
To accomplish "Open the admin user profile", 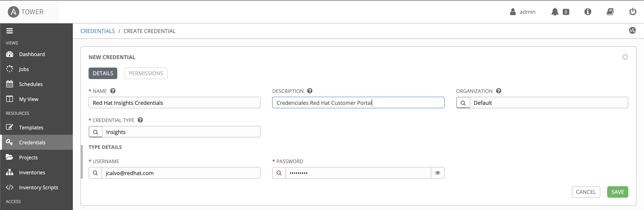I will [x=522, y=12].
